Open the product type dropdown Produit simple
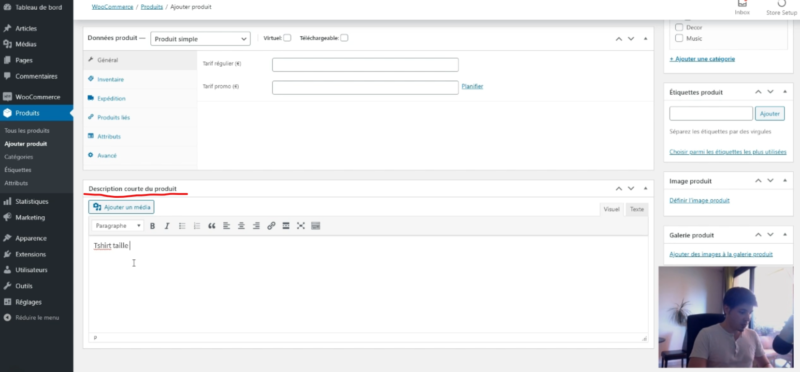Image resolution: width=800 pixels, height=372 pixels. click(x=200, y=39)
